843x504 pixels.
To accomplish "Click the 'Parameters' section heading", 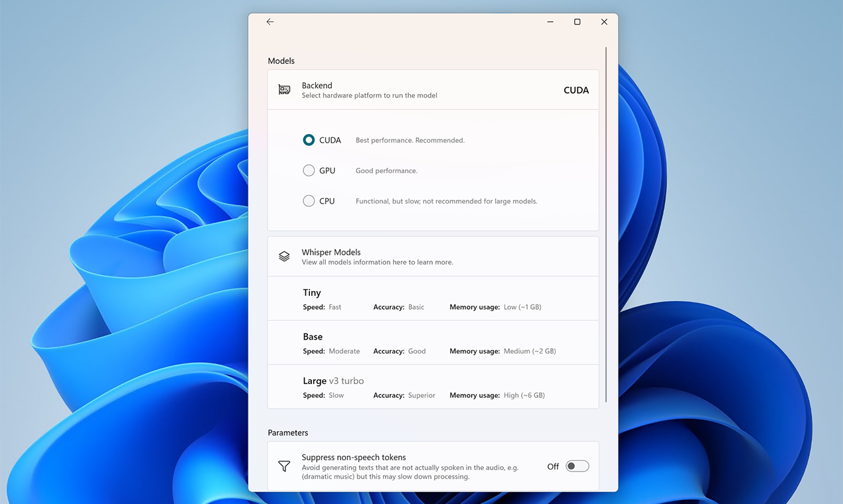I will coord(288,433).
